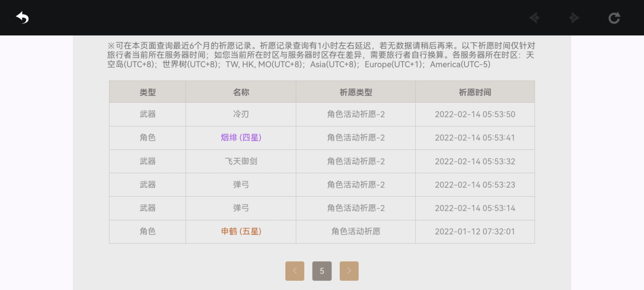Click 武器 type in the 冷刃 row
The image size is (644, 290).
148,114
